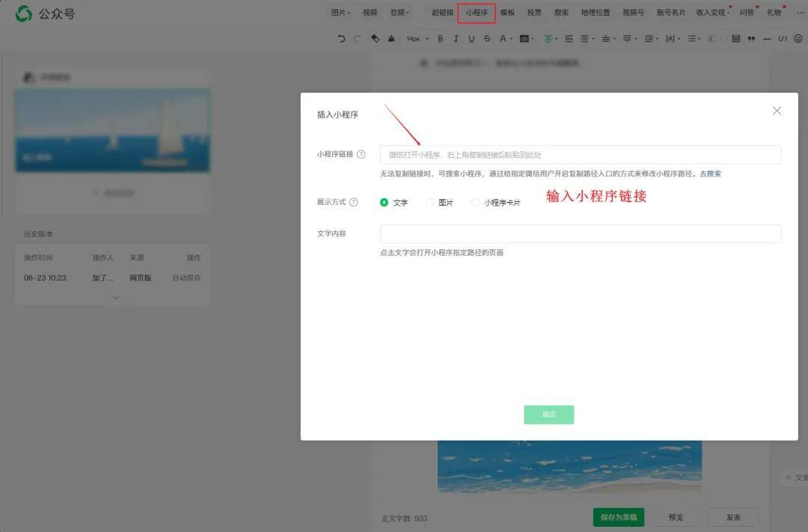This screenshot has width=808, height=532.
Task: Click the 公众号 logo
Action: (46, 13)
